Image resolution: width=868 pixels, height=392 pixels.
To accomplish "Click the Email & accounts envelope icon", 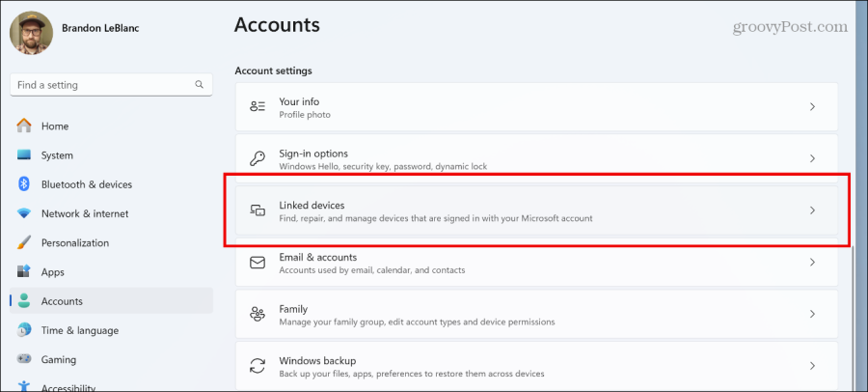I will [x=258, y=263].
